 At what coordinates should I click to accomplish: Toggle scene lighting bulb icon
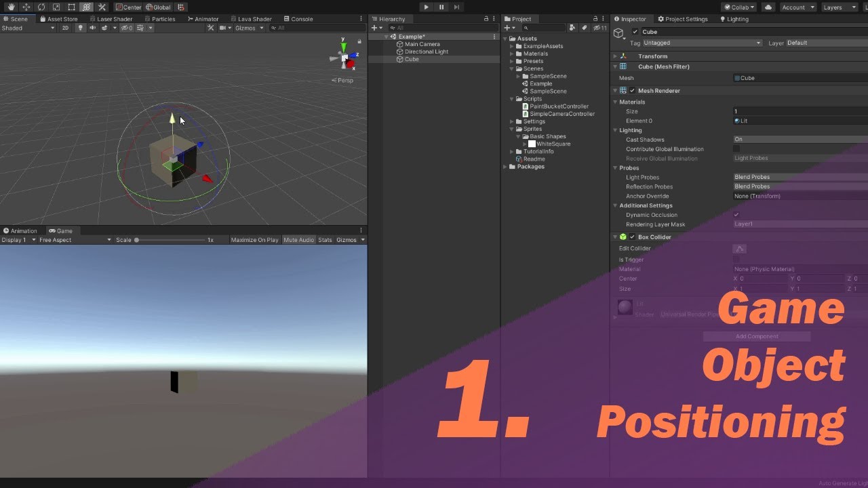[x=81, y=28]
